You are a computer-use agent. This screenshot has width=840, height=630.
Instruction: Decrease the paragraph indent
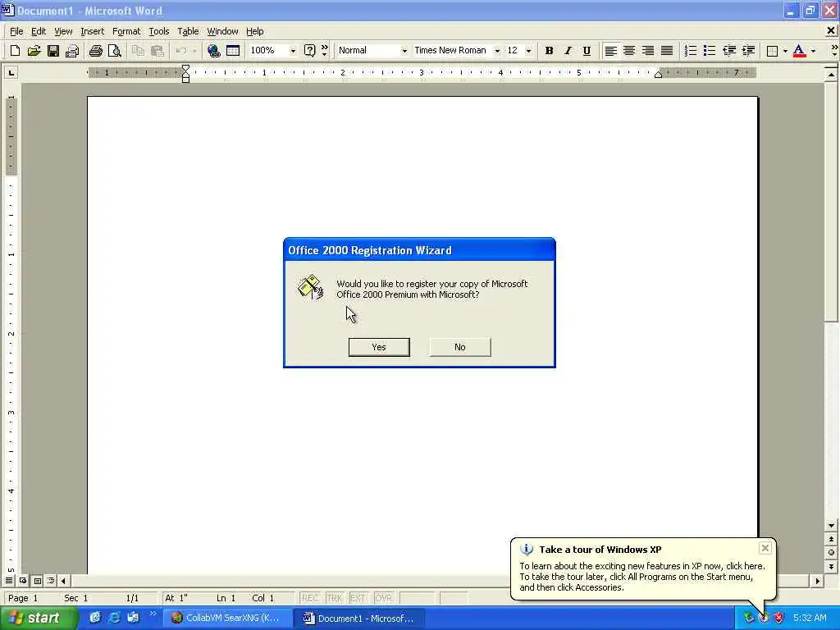(x=729, y=51)
